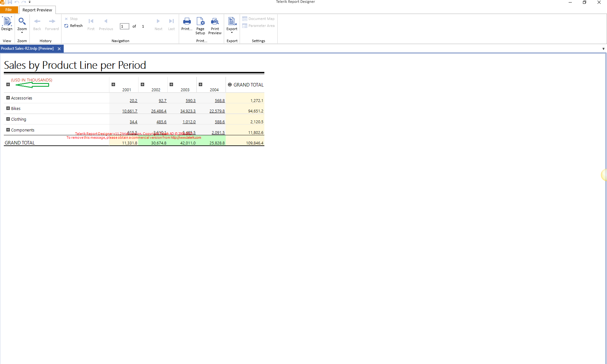Expand the 2004 column group

point(200,84)
